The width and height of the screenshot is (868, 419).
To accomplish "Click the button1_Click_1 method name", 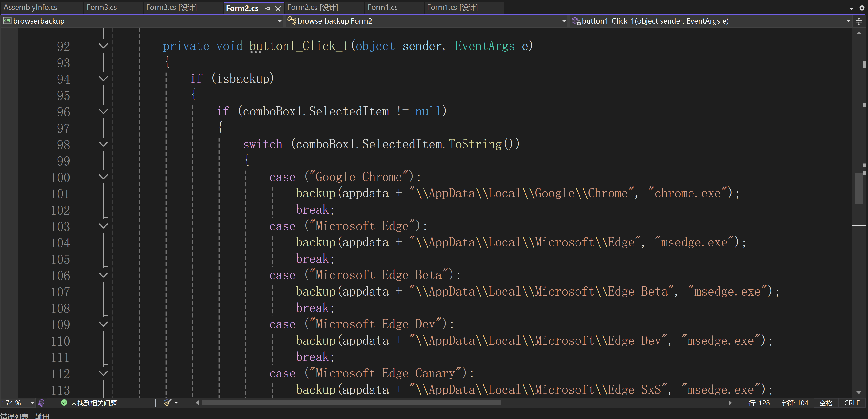I will [299, 46].
